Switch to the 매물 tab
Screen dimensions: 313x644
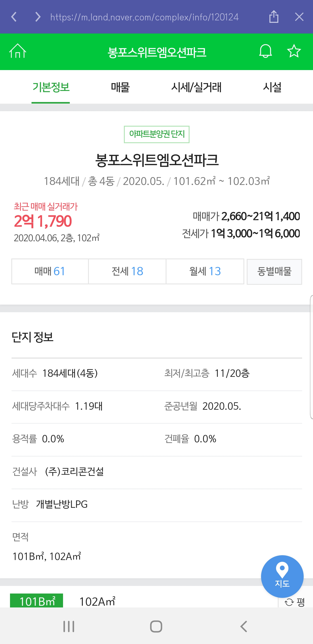120,87
